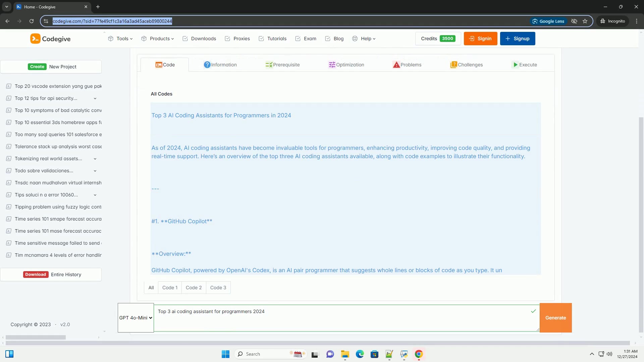Click the Proxies nav icon
The image size is (644, 362).
[x=227, y=39]
